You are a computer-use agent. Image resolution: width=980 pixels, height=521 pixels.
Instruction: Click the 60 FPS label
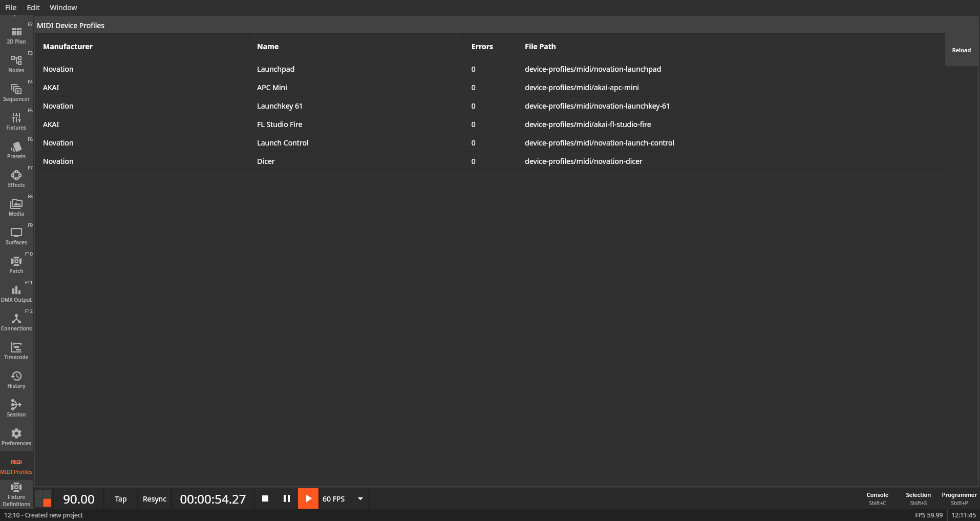point(334,499)
